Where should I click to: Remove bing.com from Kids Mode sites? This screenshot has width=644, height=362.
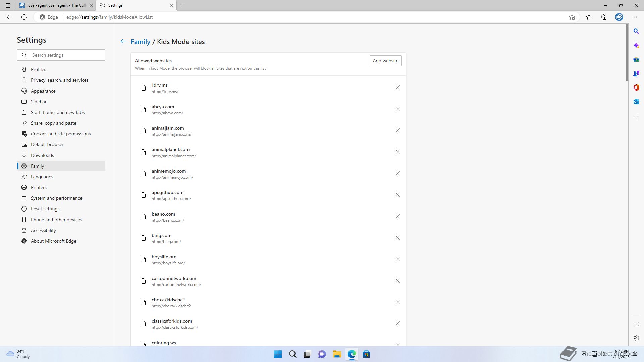397,238
